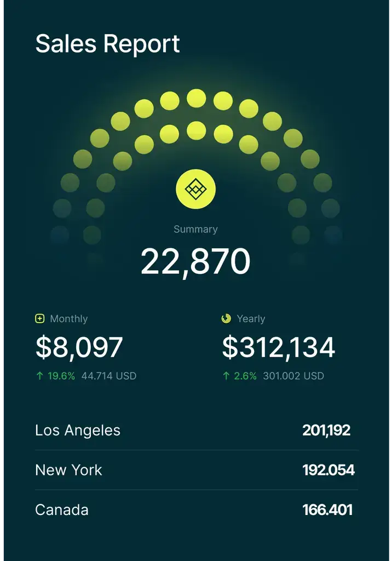Screen dimensions: 392x561
Task: Click the 201,192 Los Angeles value
Action: point(326,430)
